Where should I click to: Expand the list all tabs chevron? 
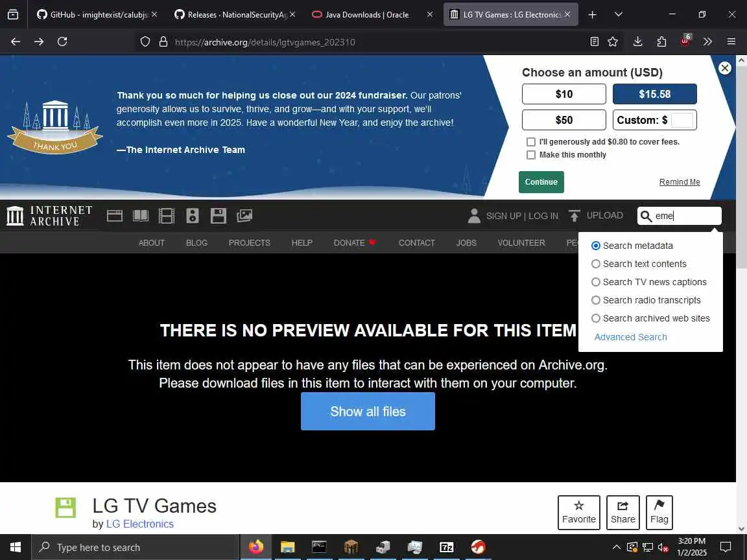619,15
